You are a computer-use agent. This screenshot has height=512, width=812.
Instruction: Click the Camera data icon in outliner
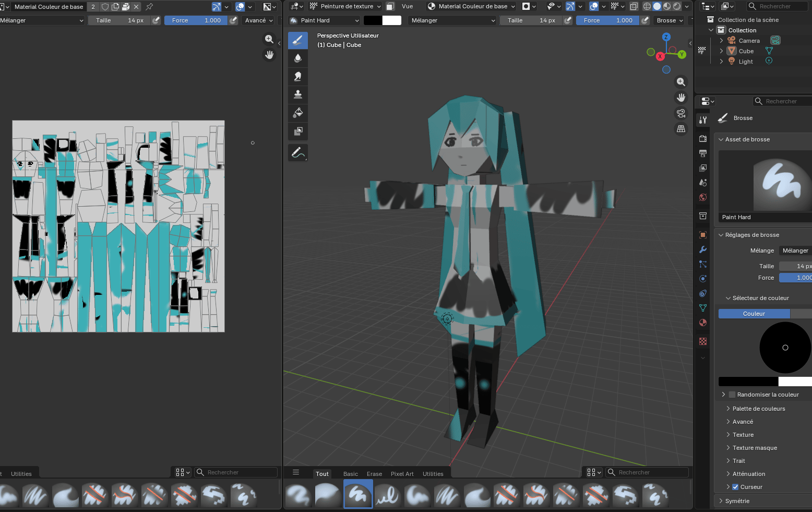pyautogui.click(x=775, y=40)
